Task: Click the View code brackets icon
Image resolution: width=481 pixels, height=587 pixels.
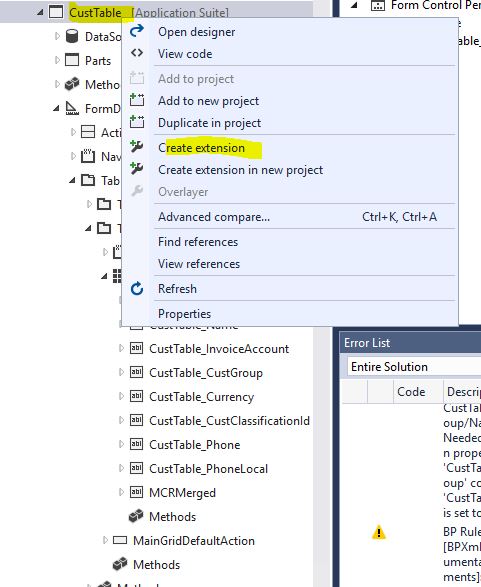Action: (x=137, y=53)
